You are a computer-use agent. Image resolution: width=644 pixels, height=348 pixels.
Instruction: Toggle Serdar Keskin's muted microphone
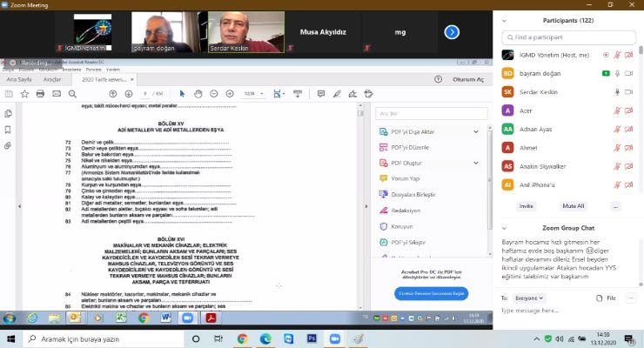(x=617, y=91)
